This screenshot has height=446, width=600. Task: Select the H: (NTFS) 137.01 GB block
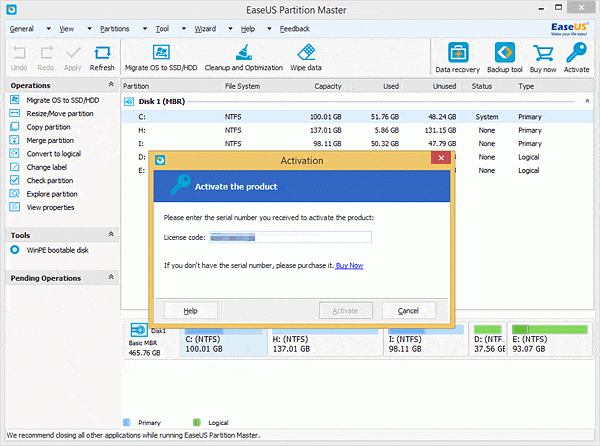tap(325, 340)
